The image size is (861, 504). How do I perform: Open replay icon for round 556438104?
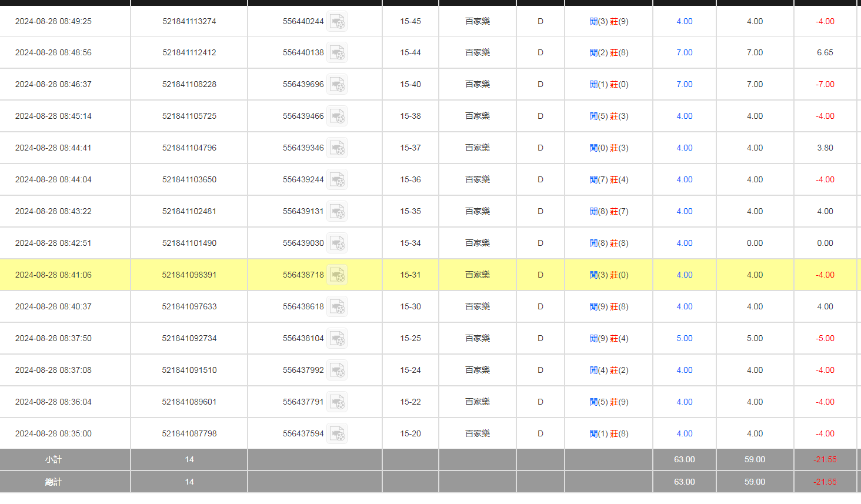tap(337, 339)
